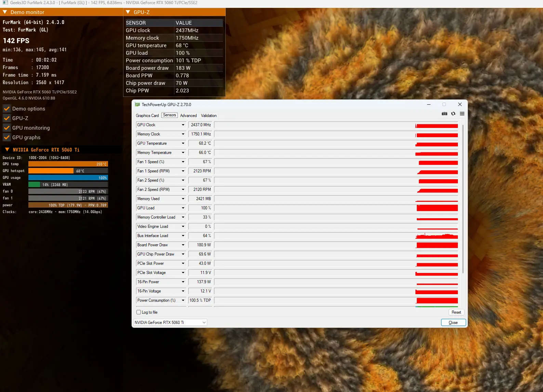543x392 pixels.
Task: Open the Fan 1 Speed (%) dropdown
Action: [183, 162]
